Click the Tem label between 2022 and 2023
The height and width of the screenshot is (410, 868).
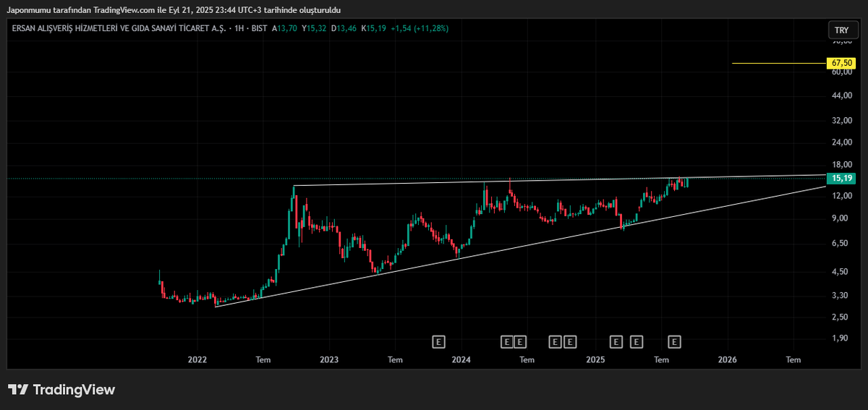[263, 359]
